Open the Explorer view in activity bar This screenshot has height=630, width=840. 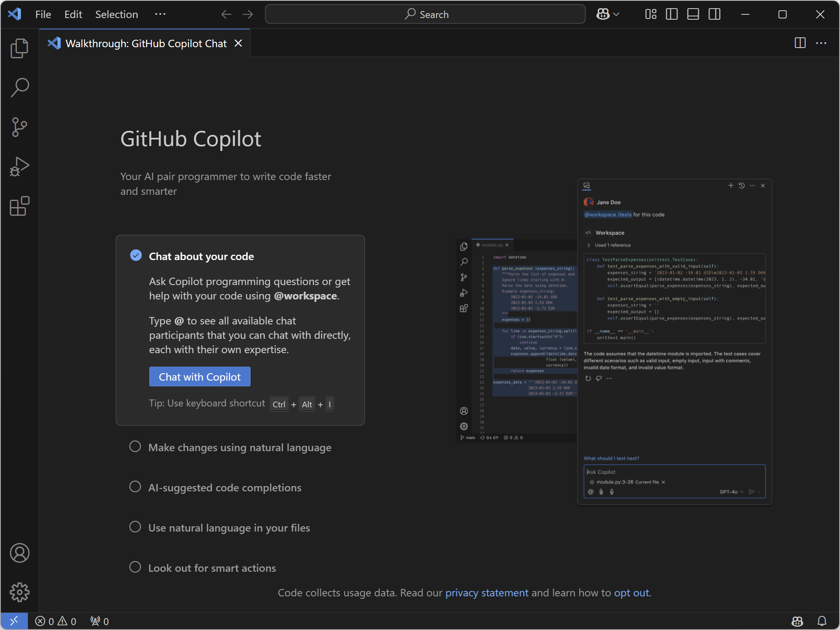pyautogui.click(x=19, y=48)
